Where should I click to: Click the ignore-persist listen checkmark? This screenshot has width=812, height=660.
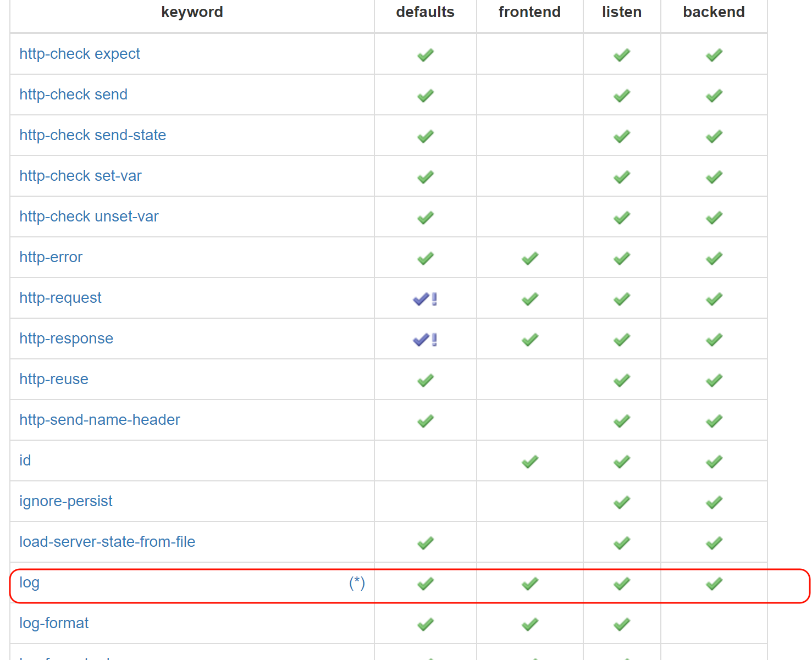click(621, 502)
